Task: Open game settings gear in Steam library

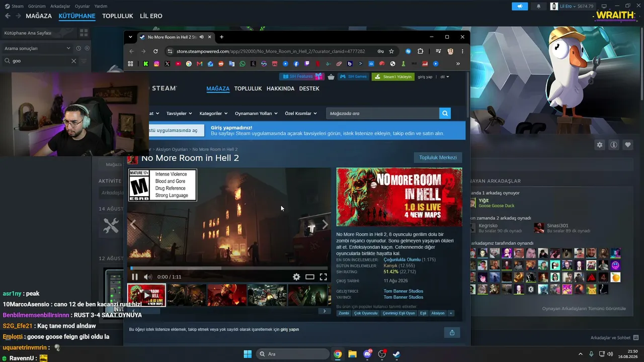Action: click(600, 145)
